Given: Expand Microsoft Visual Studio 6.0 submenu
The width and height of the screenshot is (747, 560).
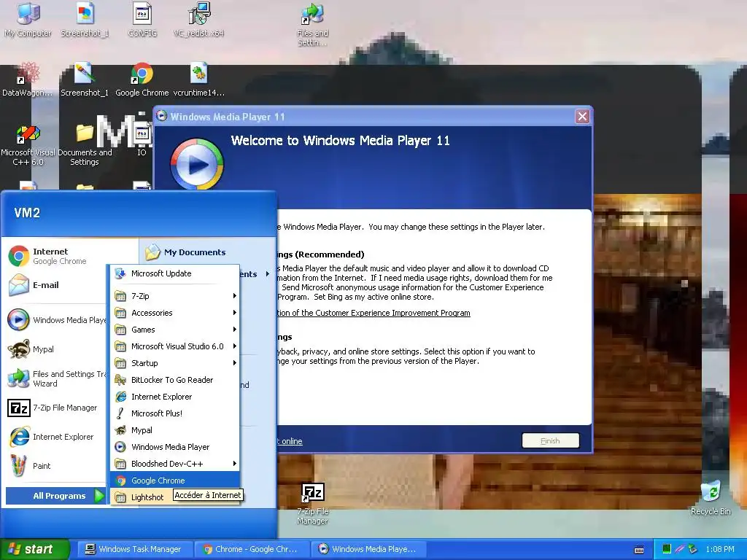Looking at the screenshot, I should (x=175, y=346).
